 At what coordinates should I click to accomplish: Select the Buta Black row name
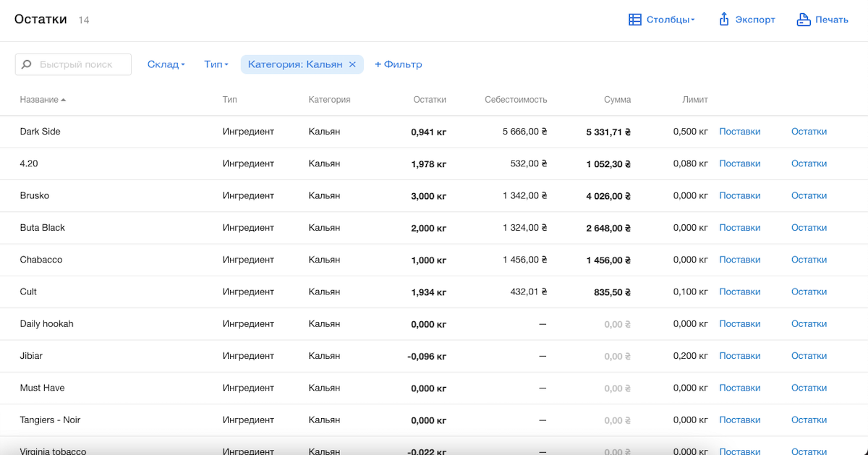click(x=43, y=228)
